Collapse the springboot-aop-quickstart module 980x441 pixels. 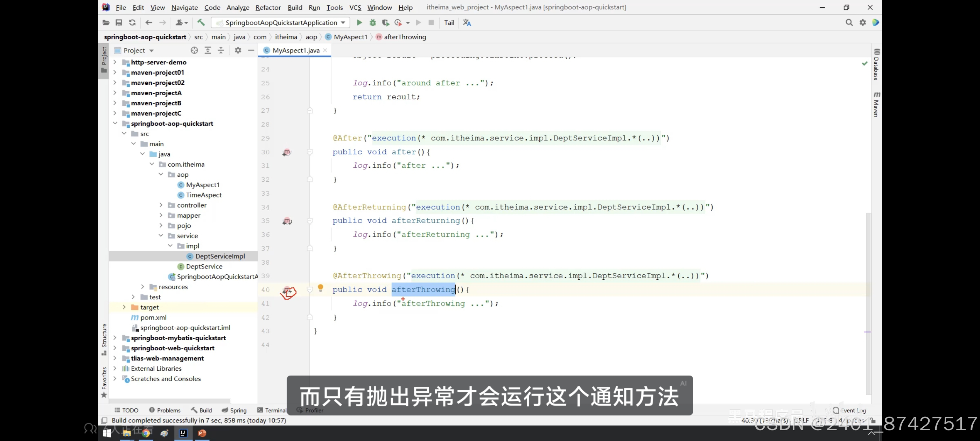tap(115, 123)
